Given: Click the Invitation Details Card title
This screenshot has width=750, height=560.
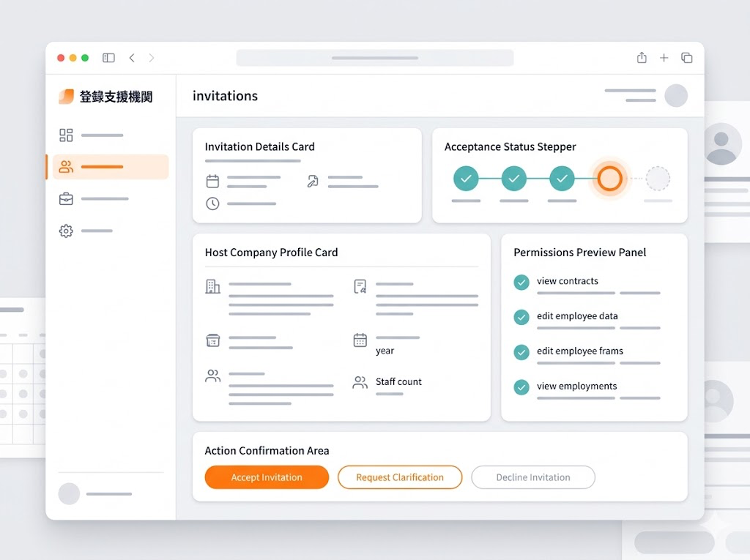Looking at the screenshot, I should tap(260, 147).
